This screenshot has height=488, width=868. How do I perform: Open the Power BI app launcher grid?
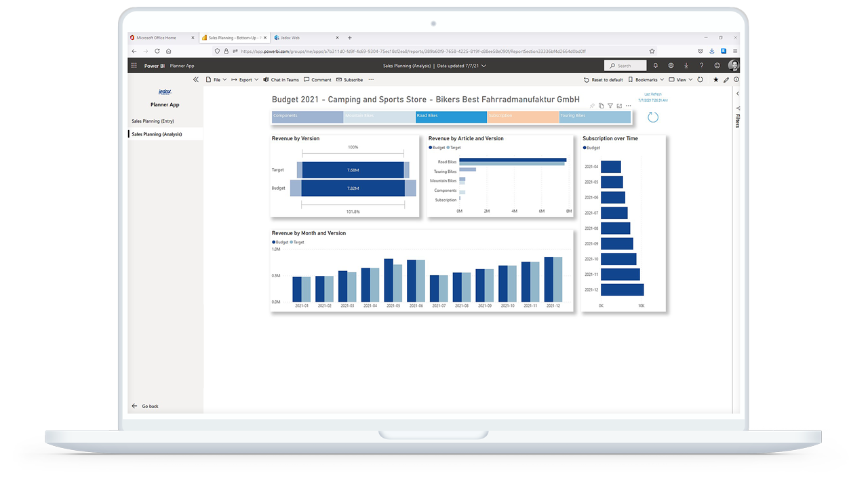point(134,66)
